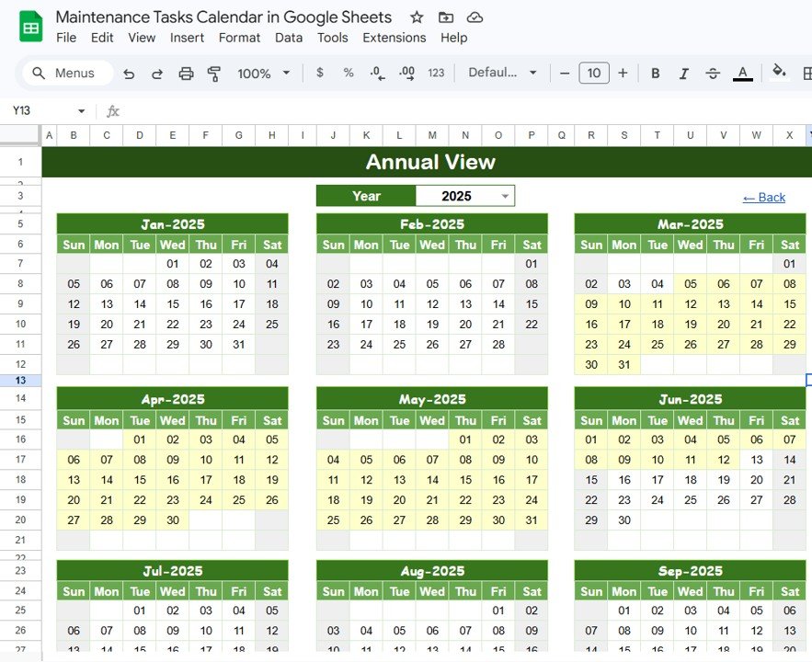812x662 pixels.
Task: Open the Year 2025 dropdown arrow
Action: 504,196
